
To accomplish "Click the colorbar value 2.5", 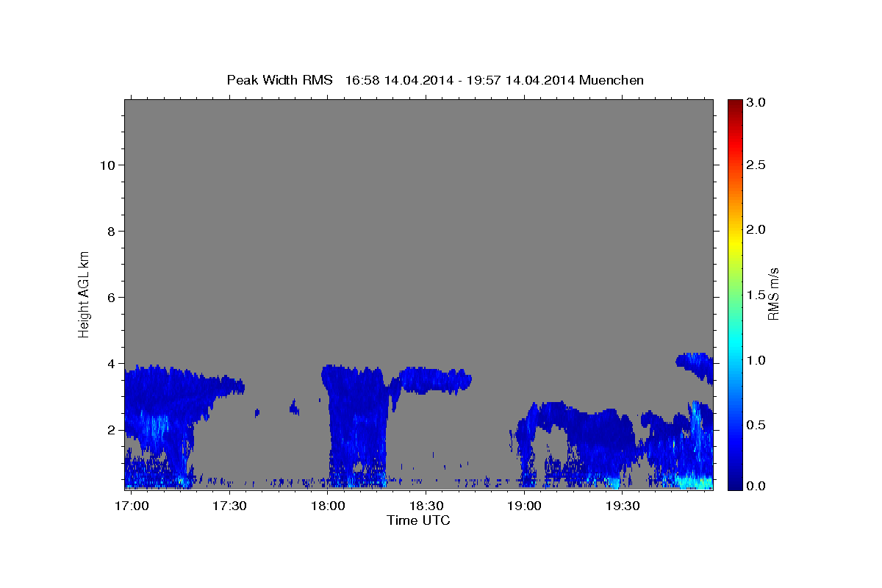I will pyautogui.click(x=756, y=165).
